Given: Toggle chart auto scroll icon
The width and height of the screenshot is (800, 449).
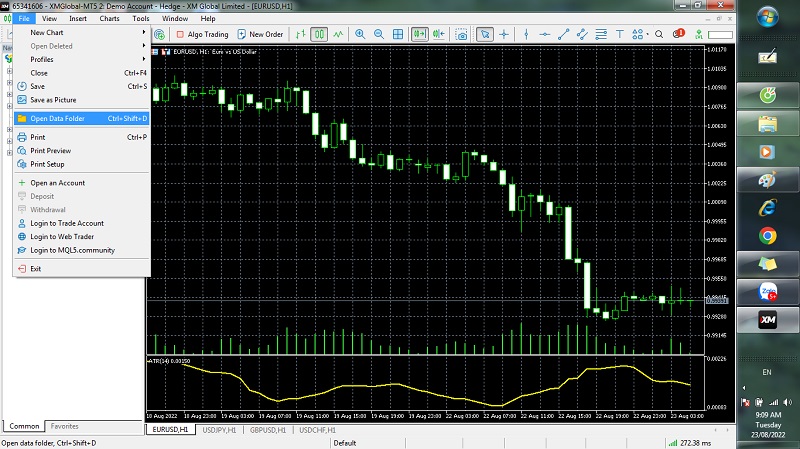Looking at the screenshot, I should click(x=419, y=34).
